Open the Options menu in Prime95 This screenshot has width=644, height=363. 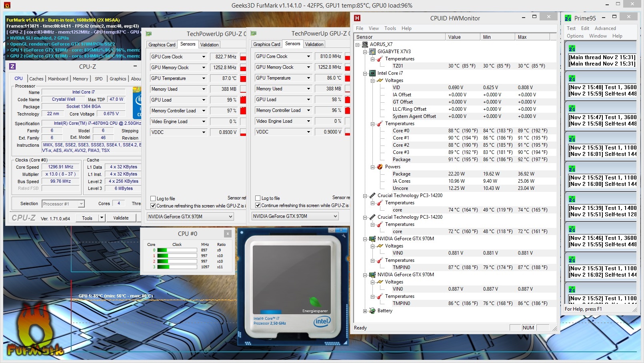pos(575,36)
